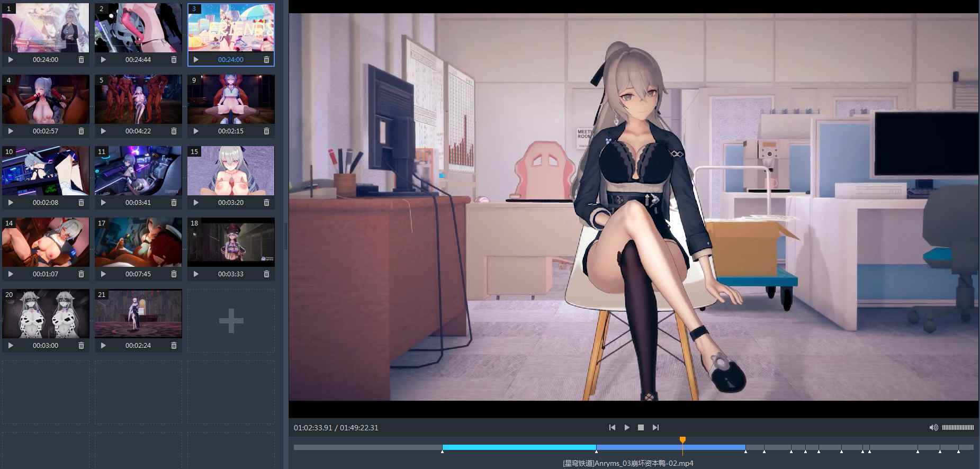Play clip 21 with duration 00:02:24
This screenshot has height=469, width=980.
[x=103, y=346]
